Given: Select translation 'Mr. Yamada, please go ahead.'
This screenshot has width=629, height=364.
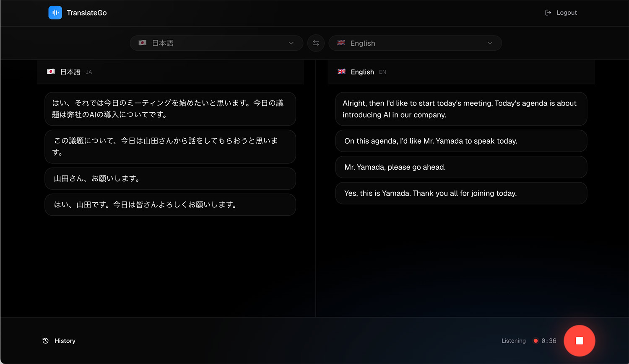Looking at the screenshot, I should [x=461, y=167].
